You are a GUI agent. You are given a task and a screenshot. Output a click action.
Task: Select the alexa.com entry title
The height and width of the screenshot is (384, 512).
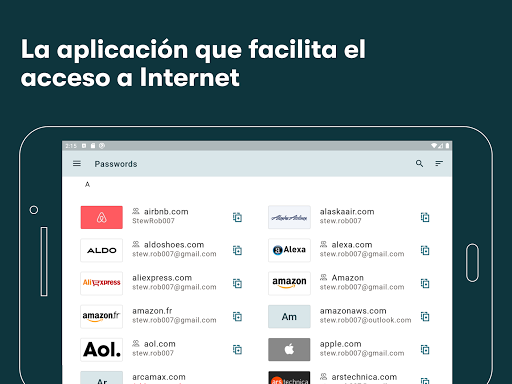352,245
